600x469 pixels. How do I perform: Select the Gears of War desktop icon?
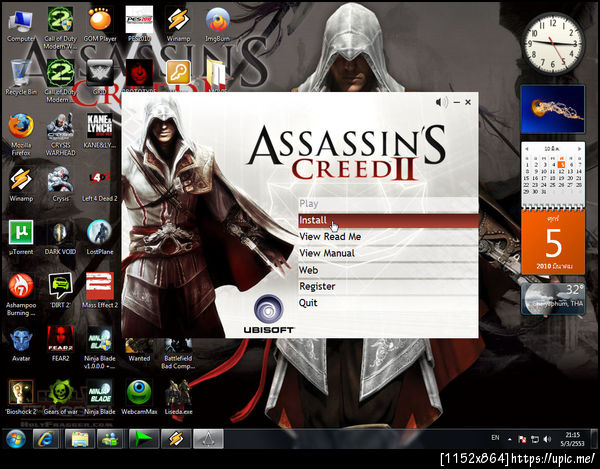pyautogui.click(x=60, y=397)
